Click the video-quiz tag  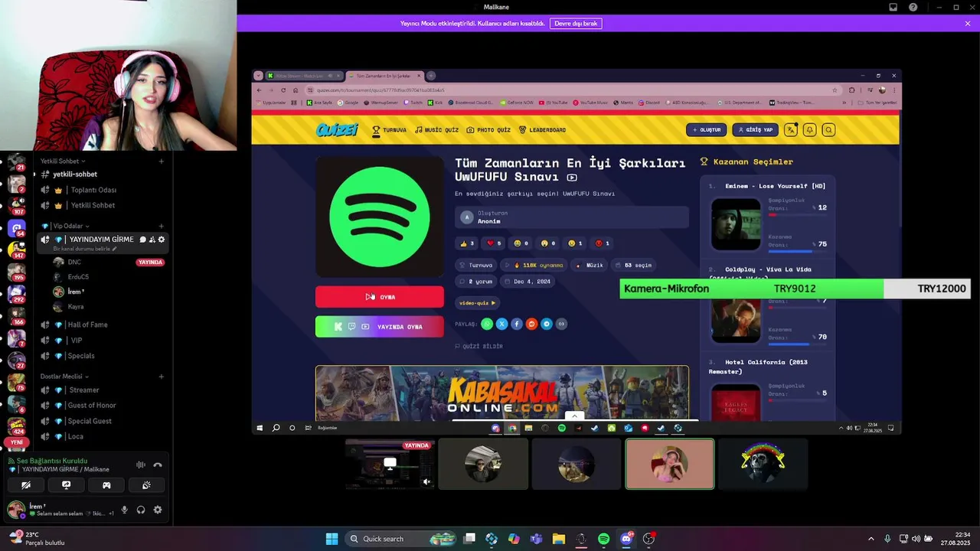coord(478,303)
